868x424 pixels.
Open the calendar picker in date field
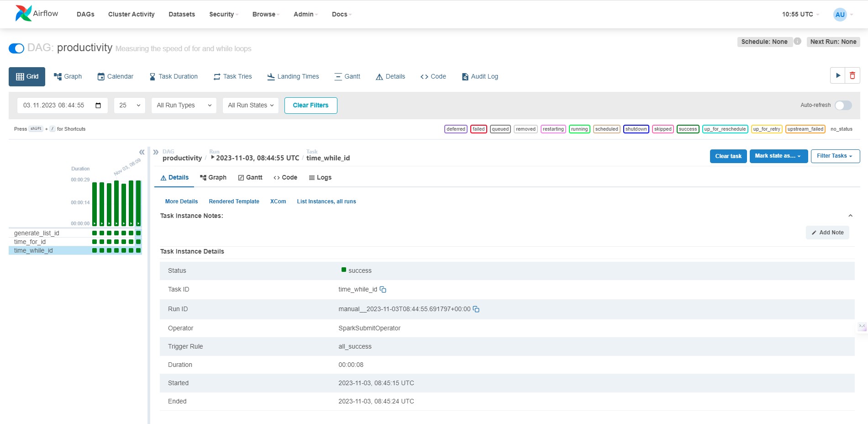[x=98, y=106]
